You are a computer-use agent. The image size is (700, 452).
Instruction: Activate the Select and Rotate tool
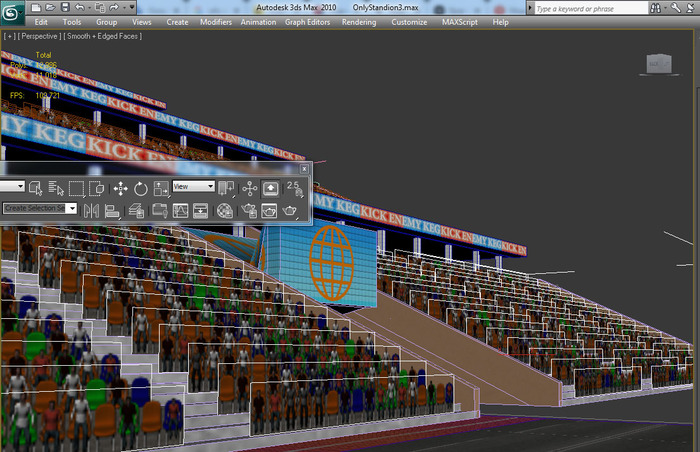(x=141, y=187)
